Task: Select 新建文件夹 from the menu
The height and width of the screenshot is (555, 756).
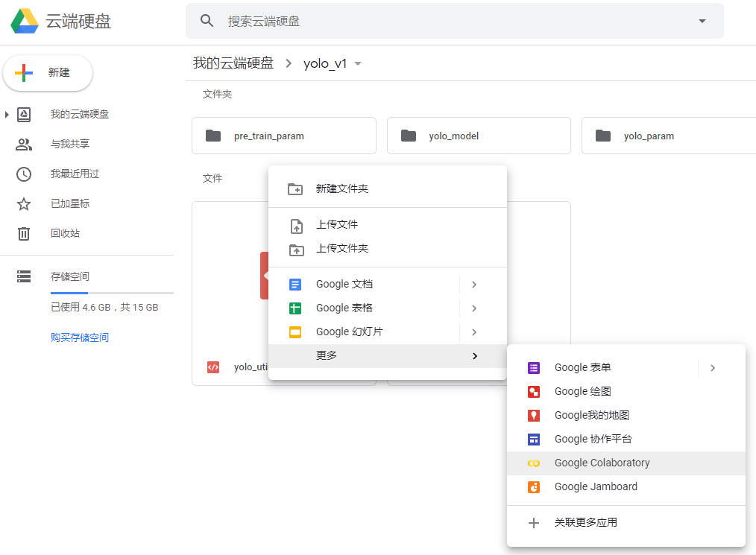Action: point(388,189)
